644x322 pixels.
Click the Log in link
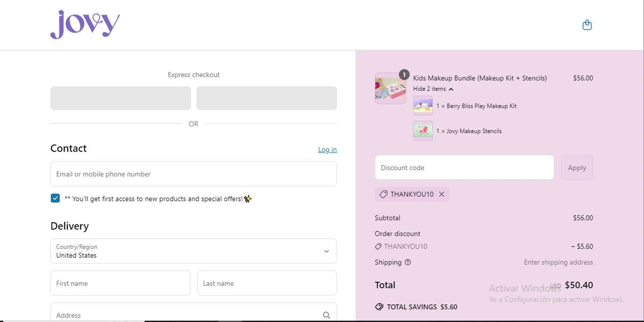tap(327, 150)
